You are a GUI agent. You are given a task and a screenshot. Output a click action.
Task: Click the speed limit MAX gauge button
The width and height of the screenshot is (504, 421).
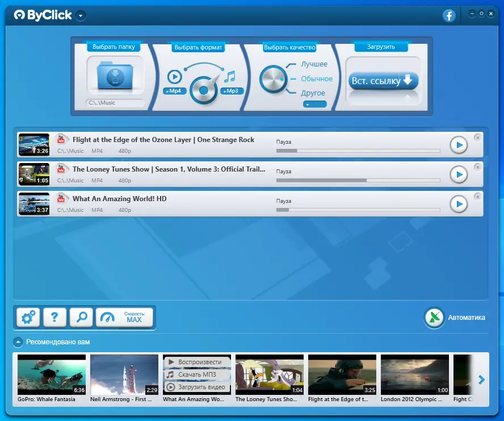[x=124, y=318]
